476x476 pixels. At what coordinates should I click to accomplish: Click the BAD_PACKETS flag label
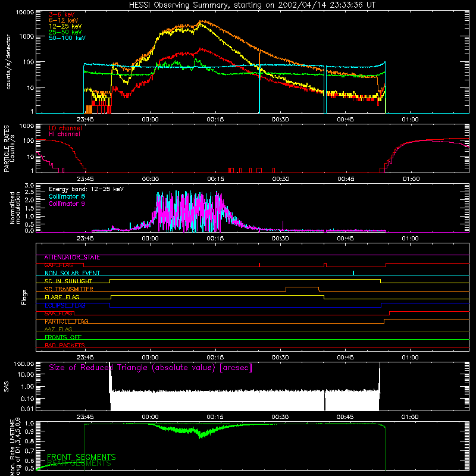tap(65, 345)
